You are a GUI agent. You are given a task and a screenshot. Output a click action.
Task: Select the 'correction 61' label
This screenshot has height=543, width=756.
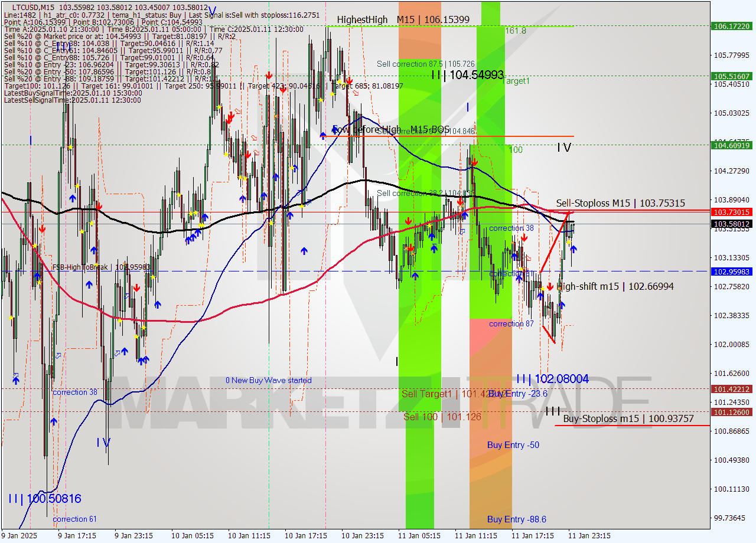point(75,519)
